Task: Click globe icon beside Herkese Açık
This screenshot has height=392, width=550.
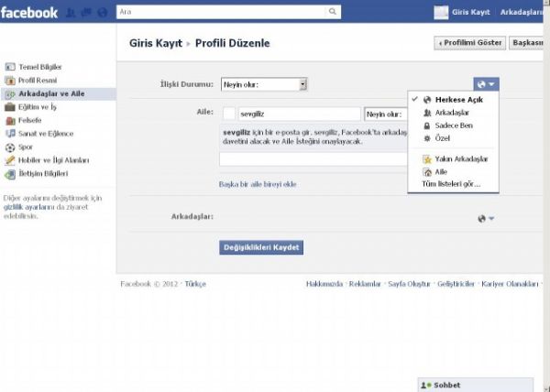Action: coord(427,100)
